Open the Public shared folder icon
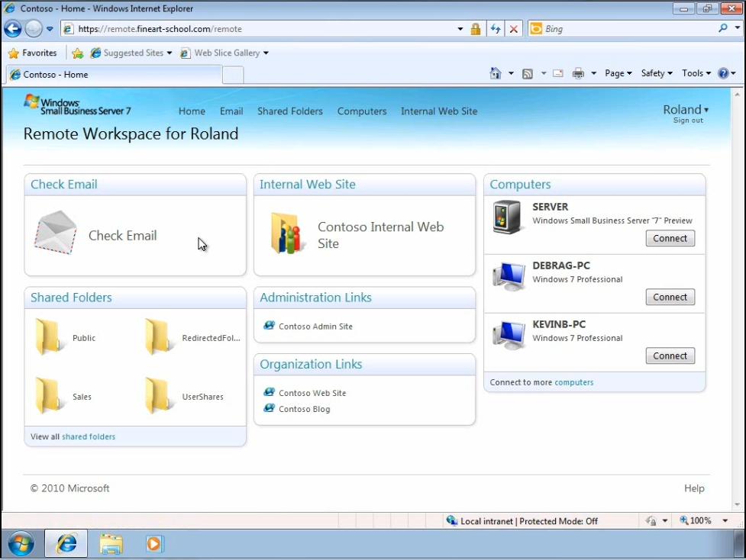The height and width of the screenshot is (560, 746). (x=49, y=337)
